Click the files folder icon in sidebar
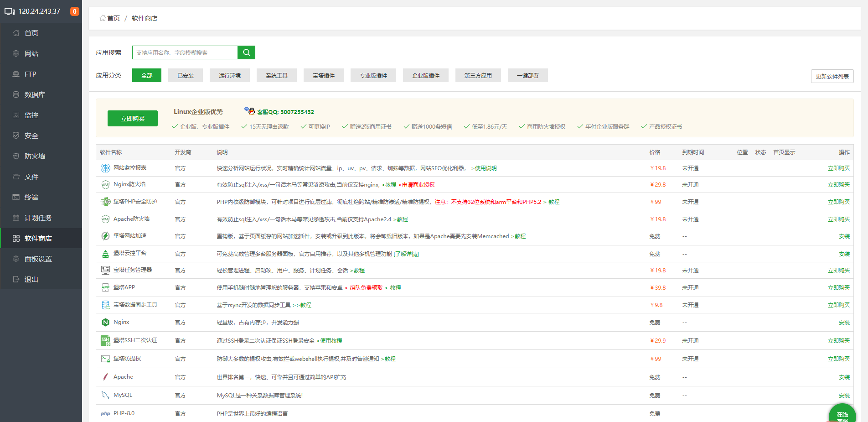 [16, 177]
